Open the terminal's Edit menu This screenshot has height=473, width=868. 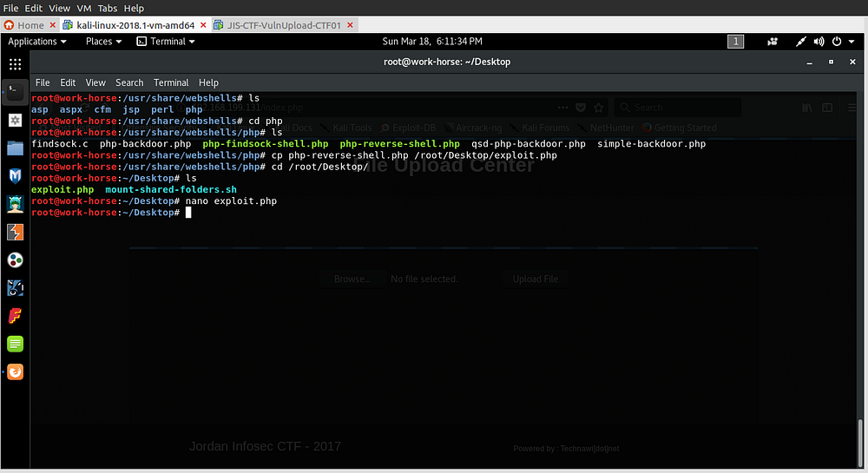(68, 82)
